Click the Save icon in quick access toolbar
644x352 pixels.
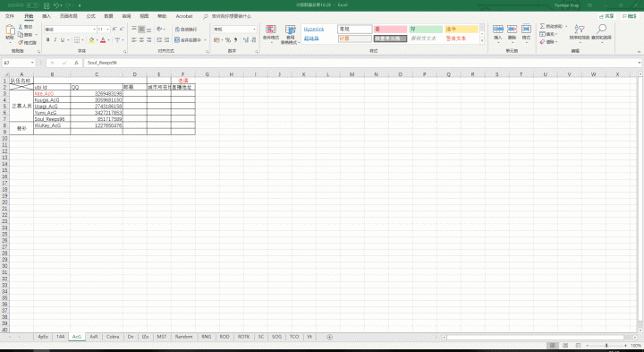point(47,5)
